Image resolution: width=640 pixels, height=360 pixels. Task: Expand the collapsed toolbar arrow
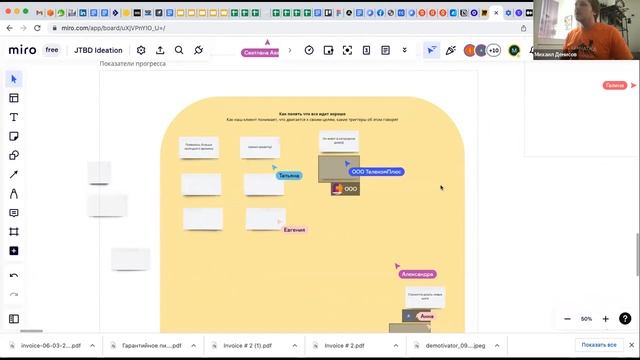pos(290,51)
